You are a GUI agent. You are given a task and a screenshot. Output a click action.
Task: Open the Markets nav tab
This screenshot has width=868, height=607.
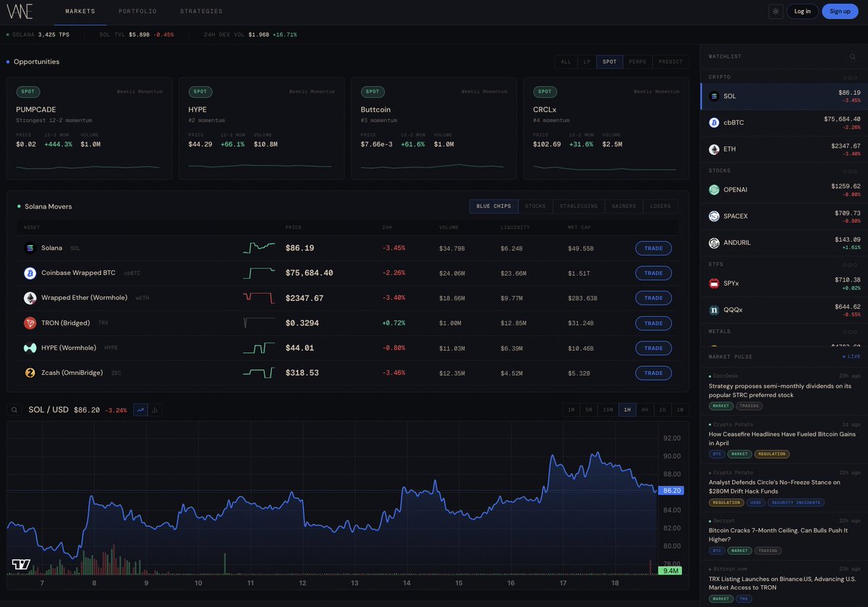(80, 12)
